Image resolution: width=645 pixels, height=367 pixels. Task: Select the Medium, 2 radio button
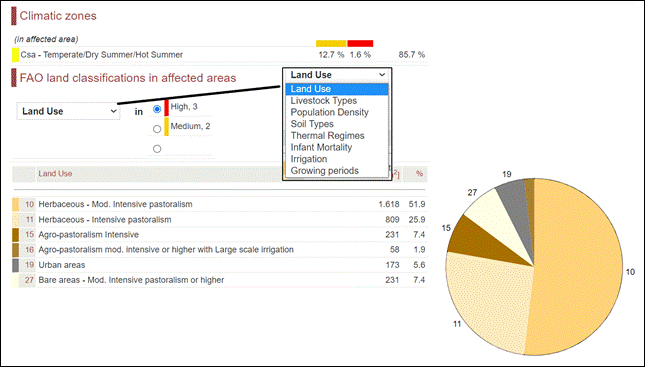click(x=157, y=129)
